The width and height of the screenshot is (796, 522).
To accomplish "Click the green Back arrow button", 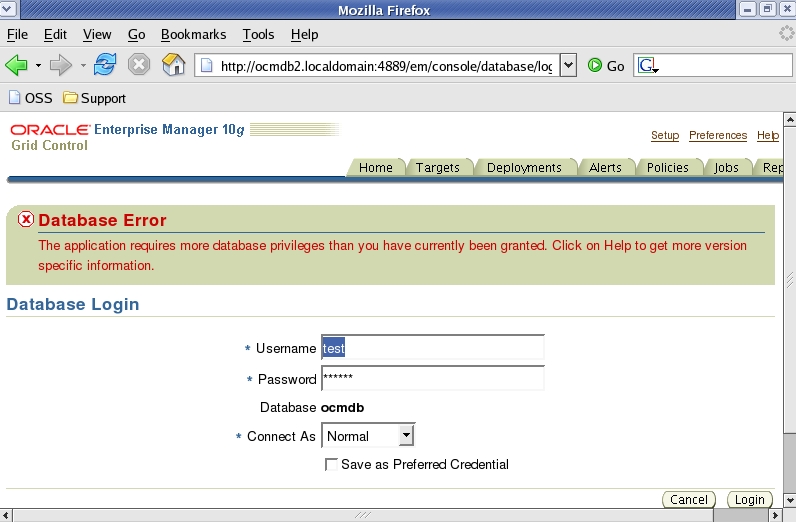I will pyautogui.click(x=16, y=66).
